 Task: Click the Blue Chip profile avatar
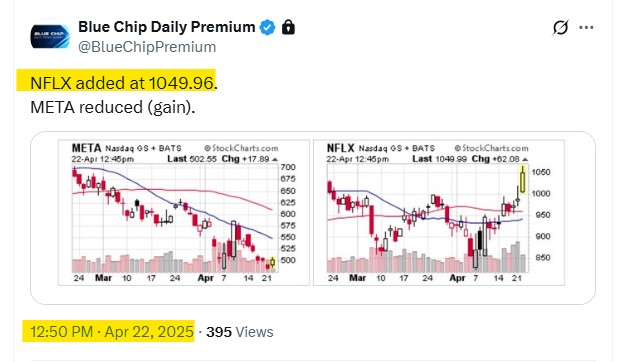pos(50,37)
